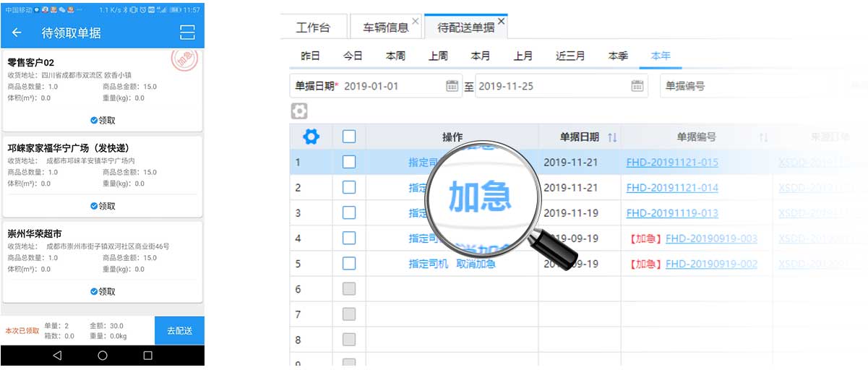Open calendar picker for start date

pos(452,86)
